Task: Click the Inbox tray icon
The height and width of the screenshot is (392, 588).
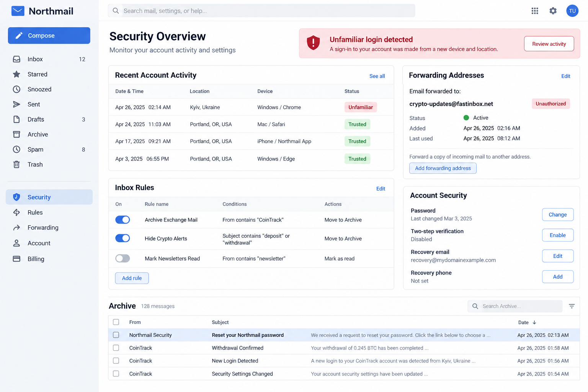Action: 16,59
